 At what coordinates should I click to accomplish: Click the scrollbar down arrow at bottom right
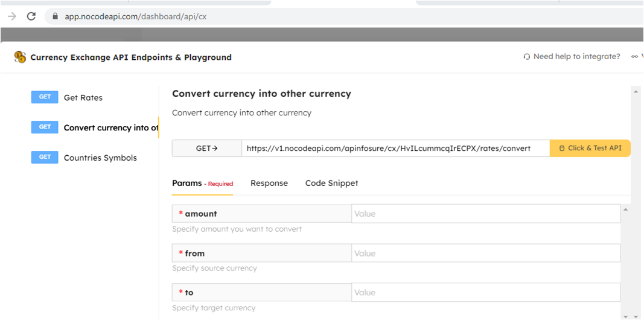(x=636, y=316)
